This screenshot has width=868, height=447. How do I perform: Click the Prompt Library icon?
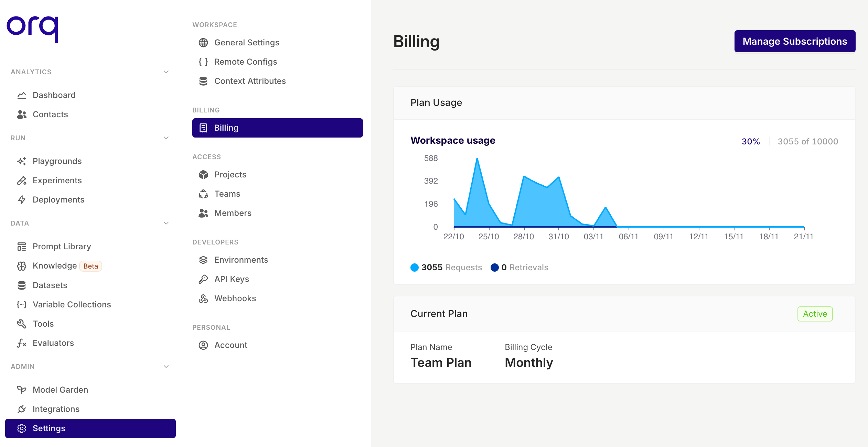pyautogui.click(x=22, y=247)
